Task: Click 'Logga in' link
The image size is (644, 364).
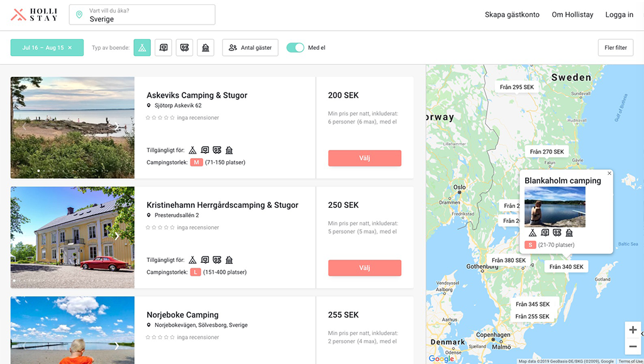Action: pos(619,15)
